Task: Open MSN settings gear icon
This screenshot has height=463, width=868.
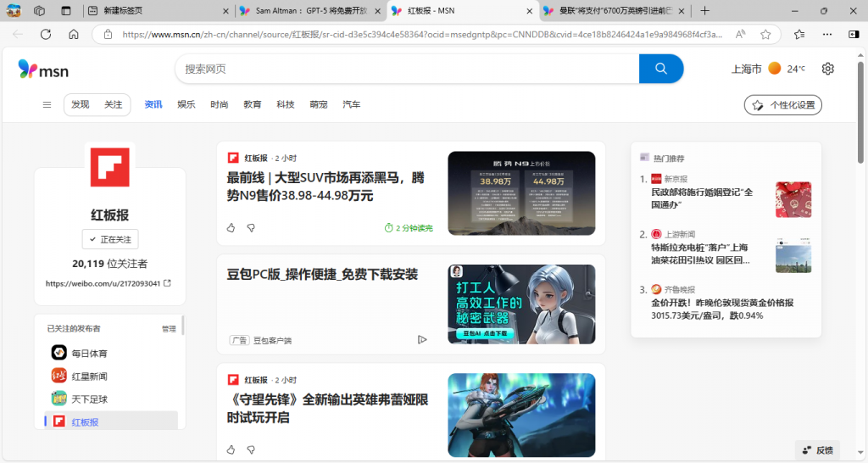Action: 827,69
